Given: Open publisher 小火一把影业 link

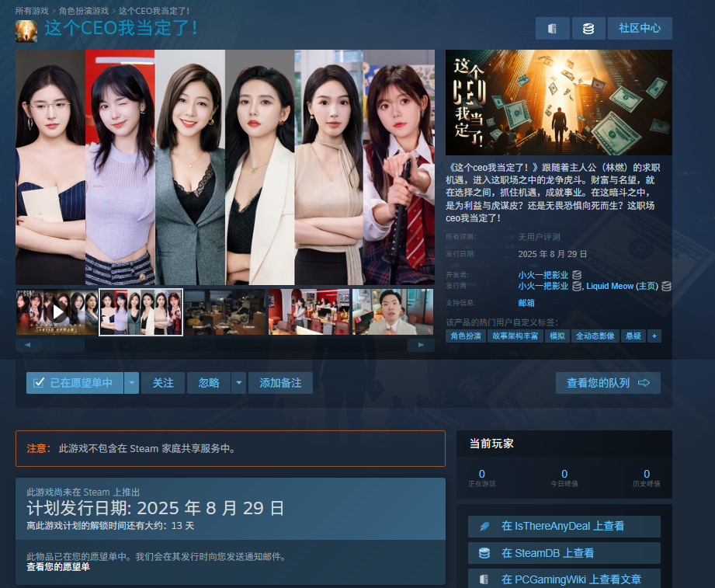Looking at the screenshot, I should tap(543, 286).
